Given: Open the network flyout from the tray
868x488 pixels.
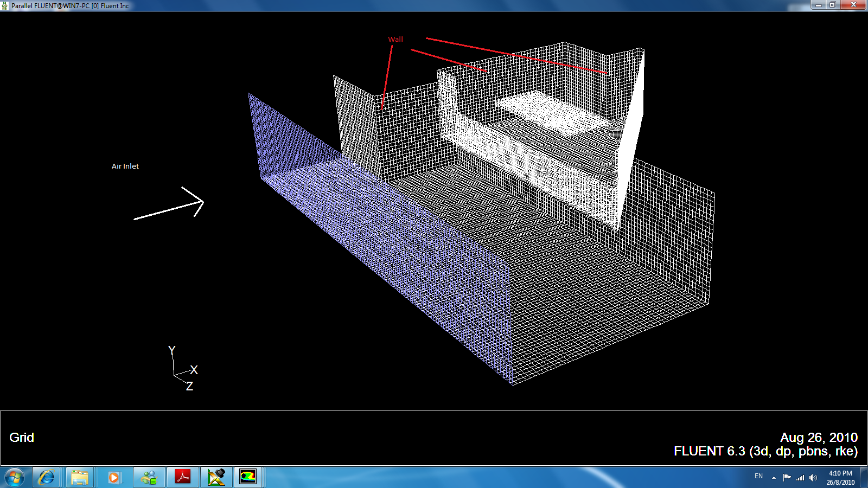Looking at the screenshot, I should click(x=800, y=478).
